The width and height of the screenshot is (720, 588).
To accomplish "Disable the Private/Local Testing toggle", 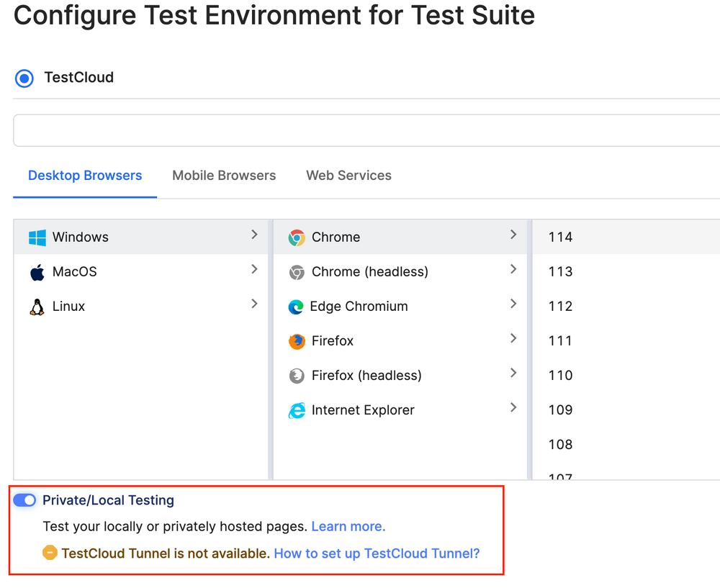I will [24, 499].
